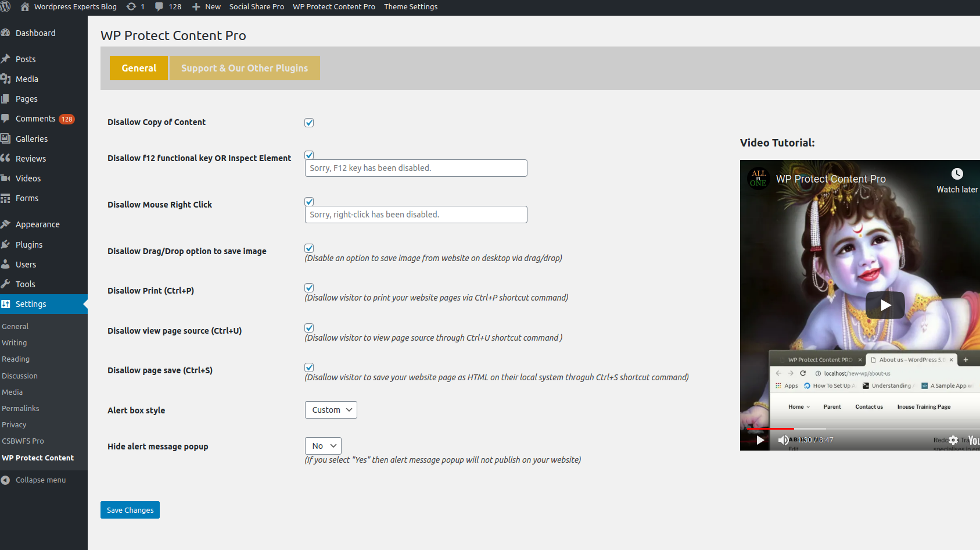Click the Users person icon
This screenshot has width=980, height=550.
[x=6, y=265]
